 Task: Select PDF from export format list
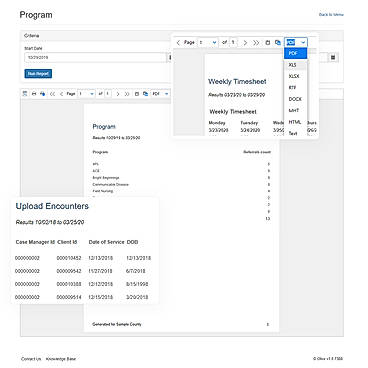click(x=295, y=53)
